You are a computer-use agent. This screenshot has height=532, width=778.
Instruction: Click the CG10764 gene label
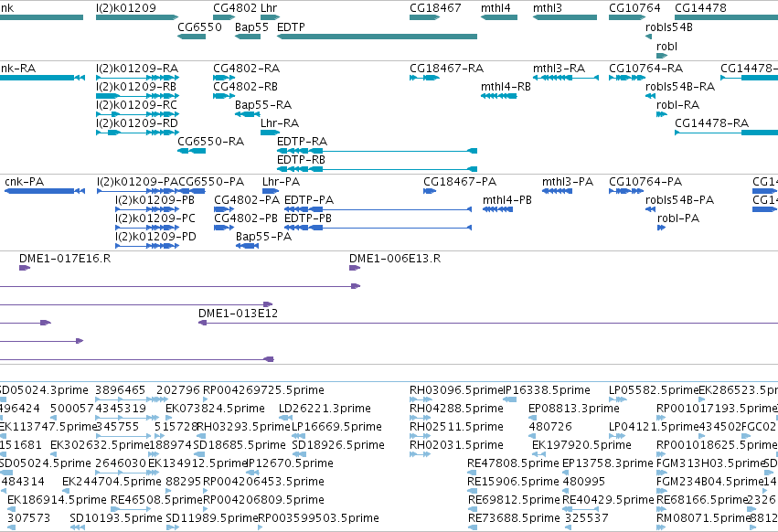tap(634, 8)
